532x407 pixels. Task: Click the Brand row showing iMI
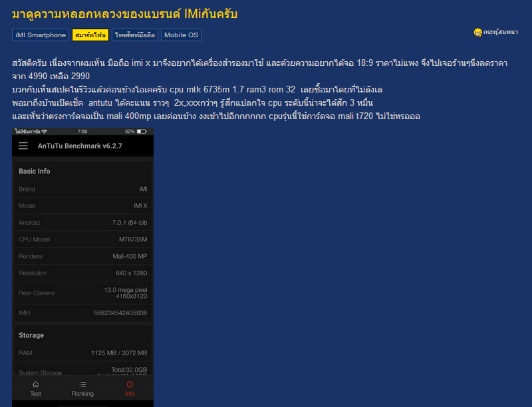click(x=82, y=189)
